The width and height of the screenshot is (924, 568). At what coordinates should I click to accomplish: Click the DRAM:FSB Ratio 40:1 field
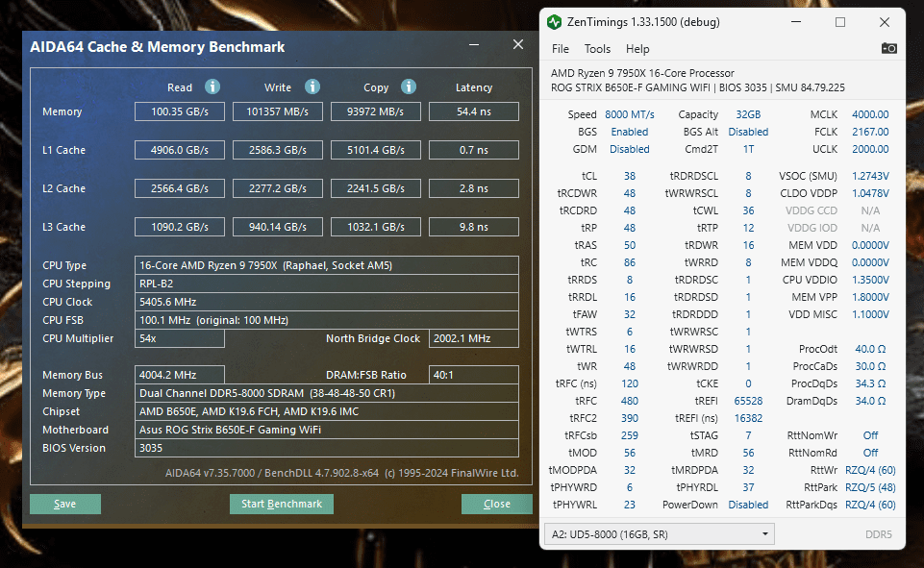474,375
